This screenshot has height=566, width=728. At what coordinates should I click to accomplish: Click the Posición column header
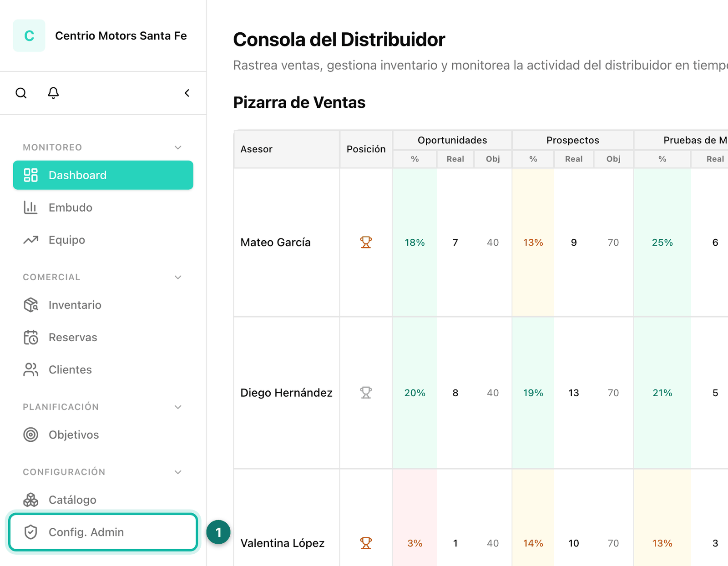click(x=366, y=149)
